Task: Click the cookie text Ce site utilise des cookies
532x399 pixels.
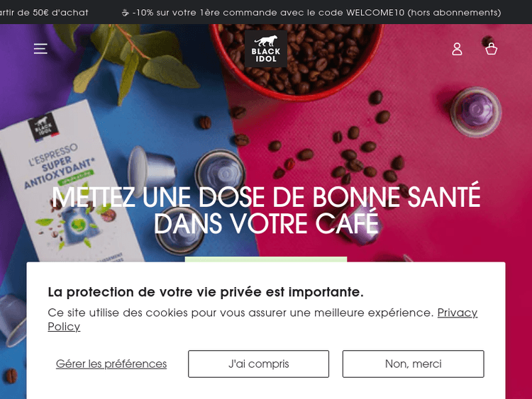Action: pos(240,313)
